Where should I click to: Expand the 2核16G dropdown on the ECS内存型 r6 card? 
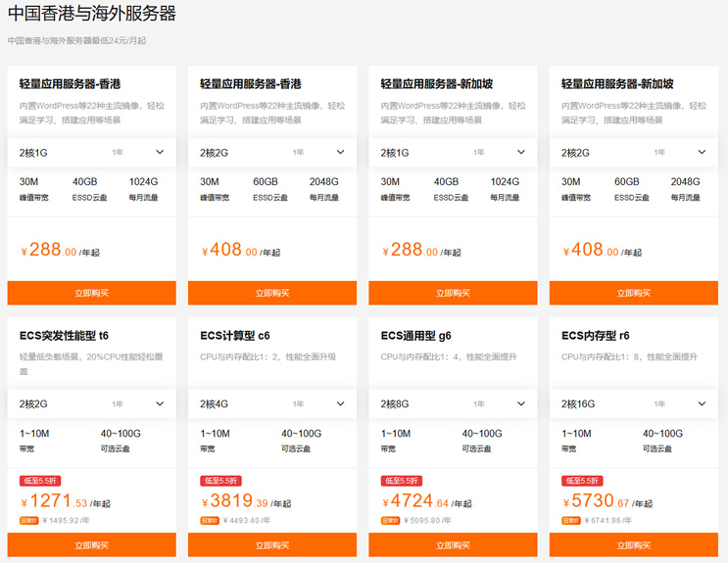point(633,403)
